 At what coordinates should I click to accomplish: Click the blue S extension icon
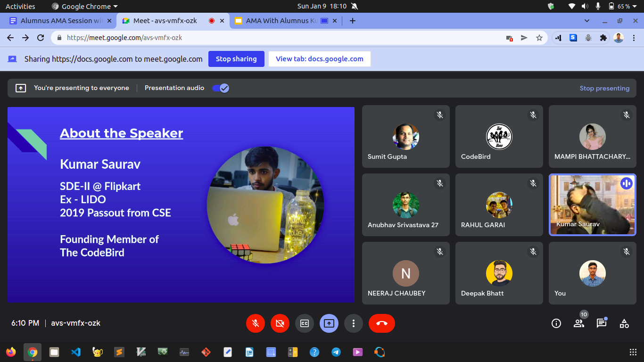[x=573, y=38]
